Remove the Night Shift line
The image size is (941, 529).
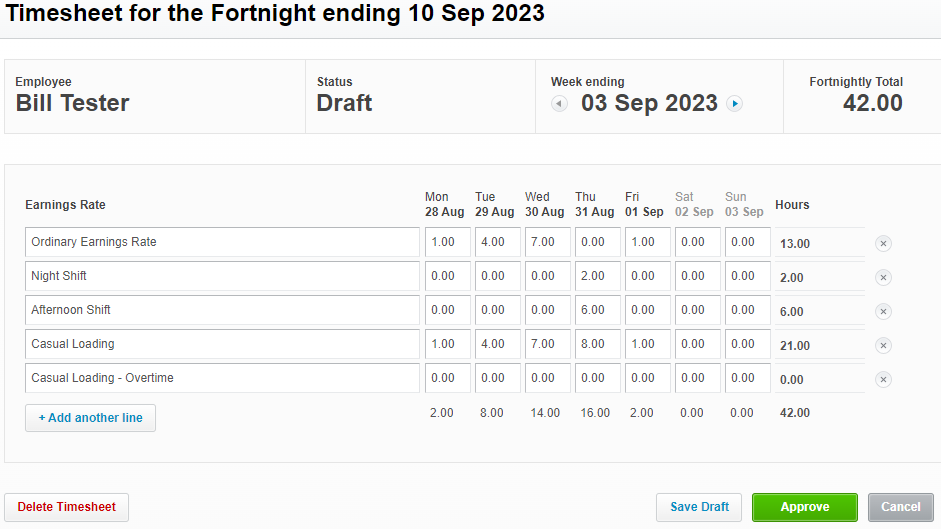tap(883, 277)
